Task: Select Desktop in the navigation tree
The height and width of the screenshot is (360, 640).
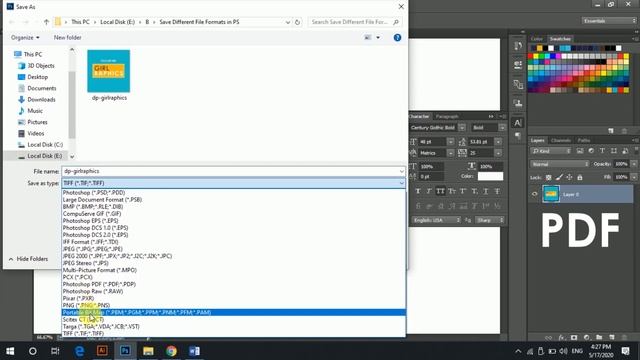Action: [x=38, y=77]
